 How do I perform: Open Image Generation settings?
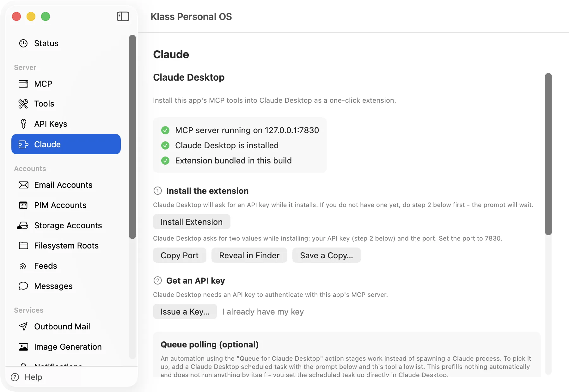point(66,347)
